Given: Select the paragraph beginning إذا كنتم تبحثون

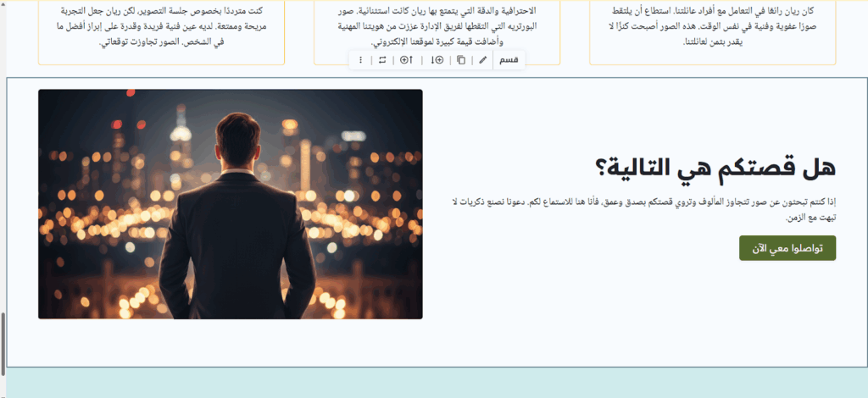Looking at the screenshot, I should [645, 202].
